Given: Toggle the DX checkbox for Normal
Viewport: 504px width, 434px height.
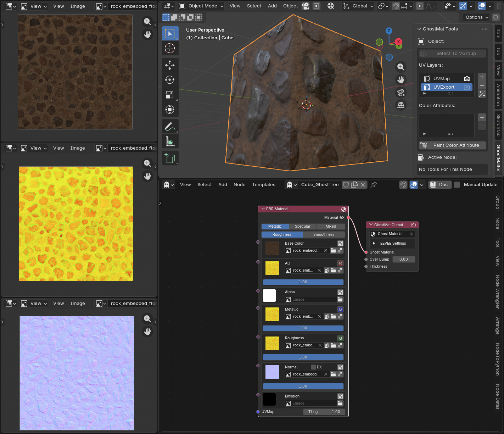Looking at the screenshot, I should coord(313,367).
